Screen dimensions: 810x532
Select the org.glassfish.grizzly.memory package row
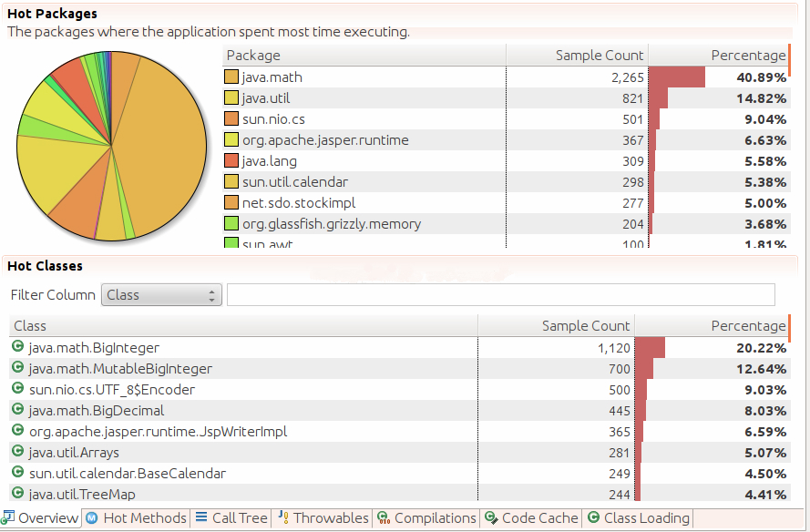click(x=507, y=224)
